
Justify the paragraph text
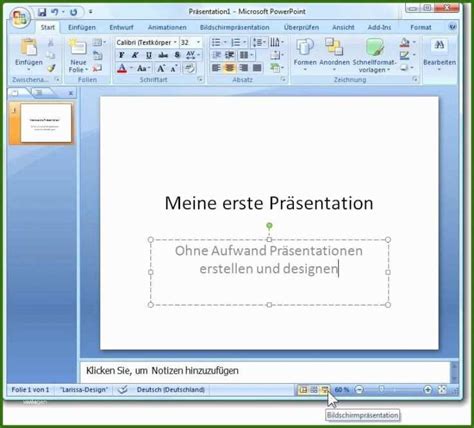tap(257, 68)
